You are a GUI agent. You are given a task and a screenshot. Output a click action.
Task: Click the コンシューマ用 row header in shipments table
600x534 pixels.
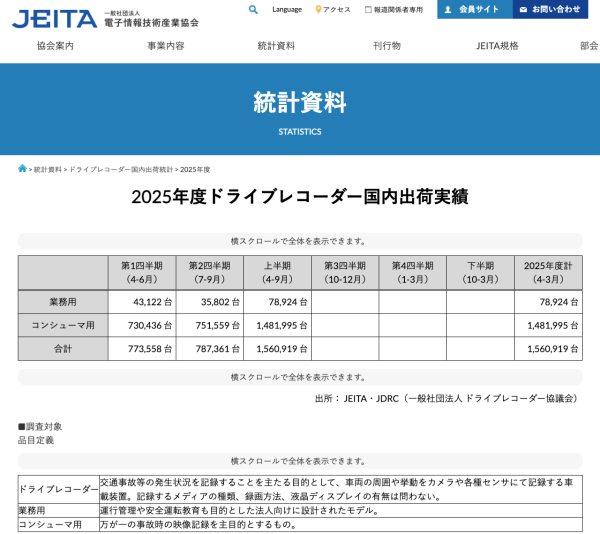[63, 325]
